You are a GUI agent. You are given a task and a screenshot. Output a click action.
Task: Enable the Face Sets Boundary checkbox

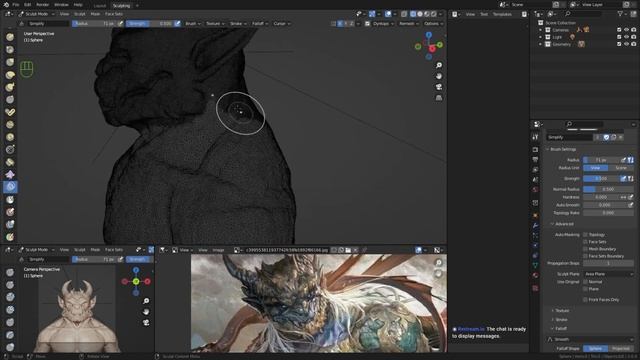(585, 256)
